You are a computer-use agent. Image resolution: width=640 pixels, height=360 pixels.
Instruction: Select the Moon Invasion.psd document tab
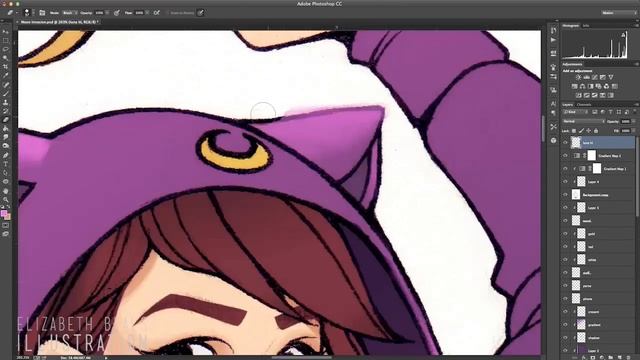tap(59, 22)
